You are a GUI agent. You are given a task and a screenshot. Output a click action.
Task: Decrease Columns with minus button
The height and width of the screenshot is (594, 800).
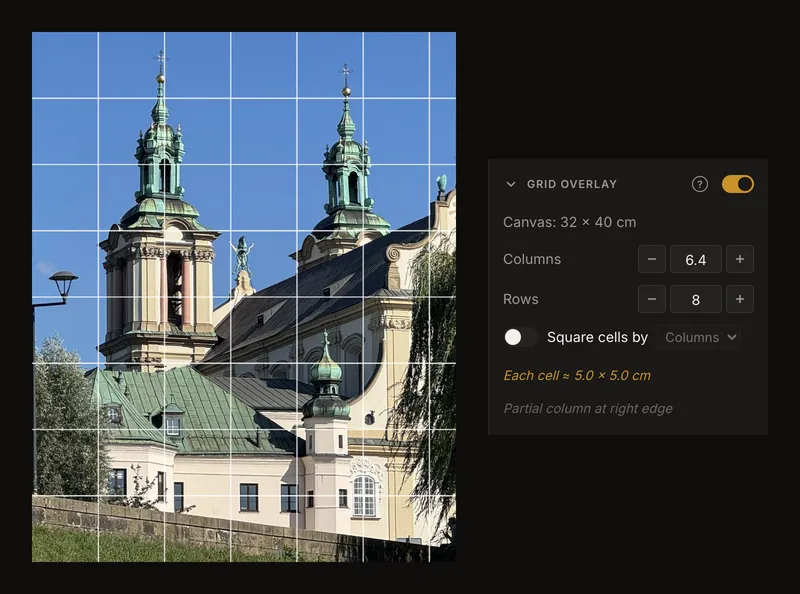652,259
